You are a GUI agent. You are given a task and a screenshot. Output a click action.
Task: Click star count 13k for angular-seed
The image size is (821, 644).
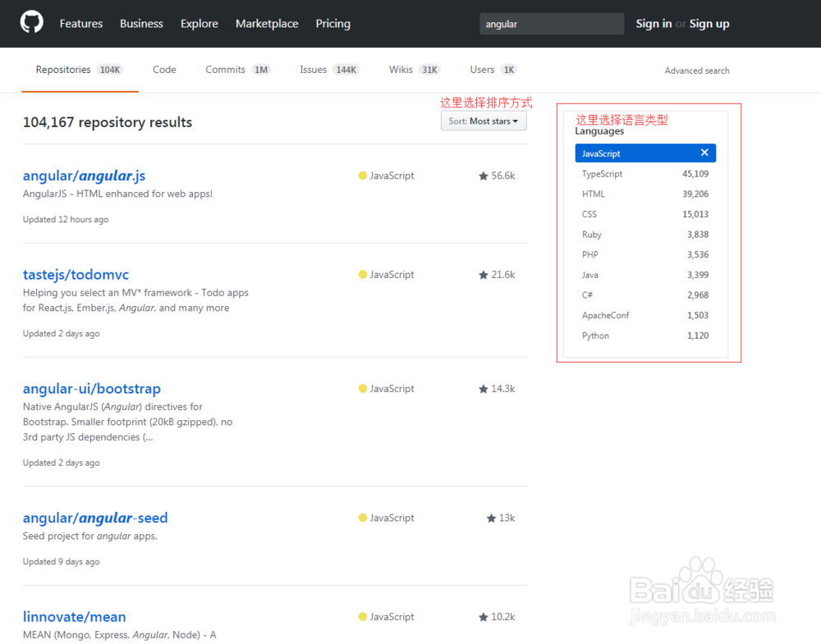[501, 518]
